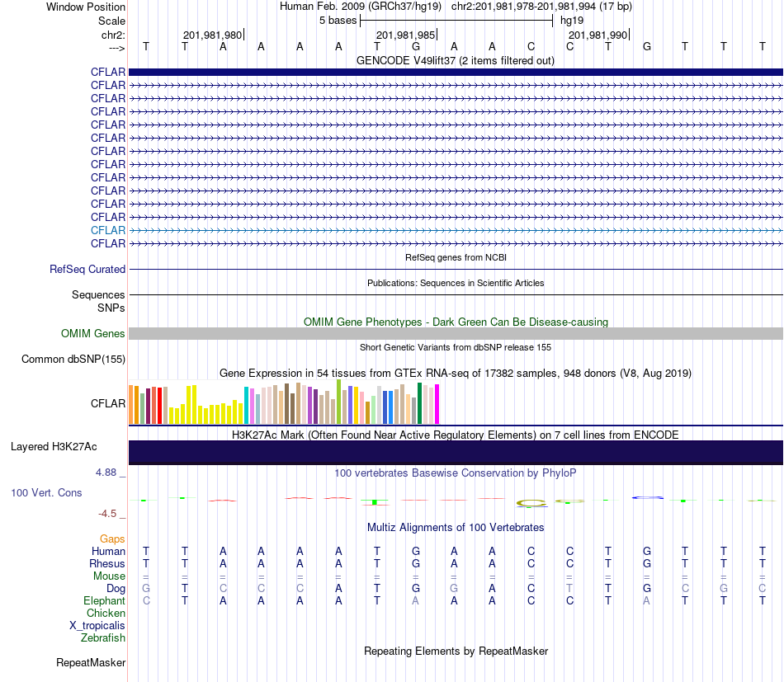Click the Layered H3K27Ac side label

click(x=54, y=447)
